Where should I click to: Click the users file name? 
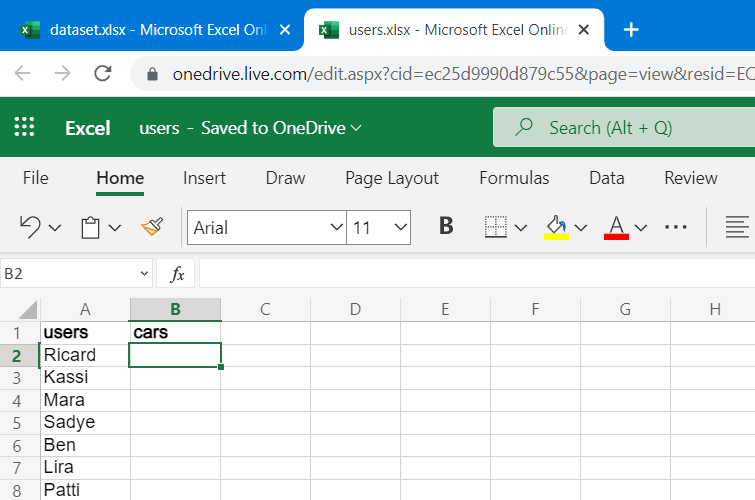coord(159,128)
